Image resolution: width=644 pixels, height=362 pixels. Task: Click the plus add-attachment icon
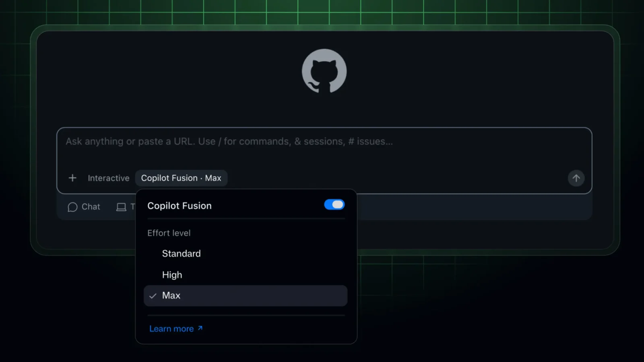(72, 178)
